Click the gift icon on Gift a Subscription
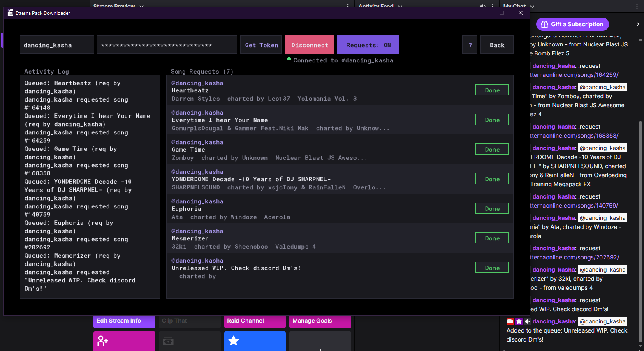644x351 pixels. (x=544, y=24)
